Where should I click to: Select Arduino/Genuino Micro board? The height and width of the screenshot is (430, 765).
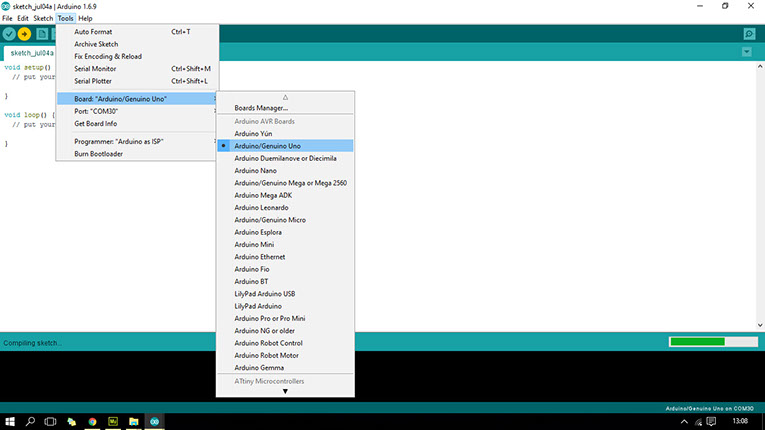tap(285, 220)
